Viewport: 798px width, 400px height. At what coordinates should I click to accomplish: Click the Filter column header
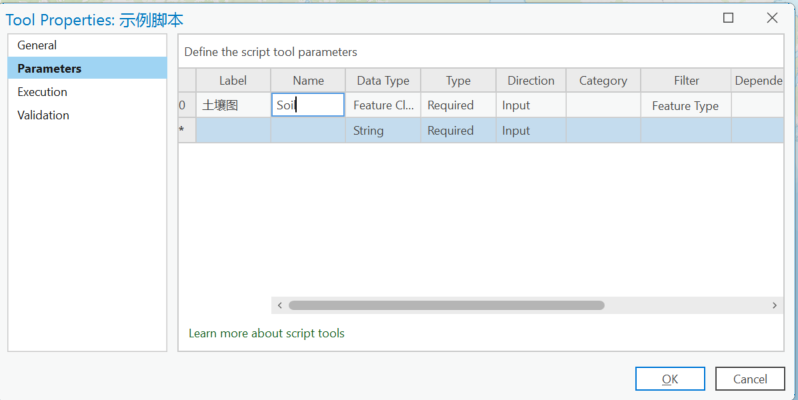pyautogui.click(x=686, y=80)
